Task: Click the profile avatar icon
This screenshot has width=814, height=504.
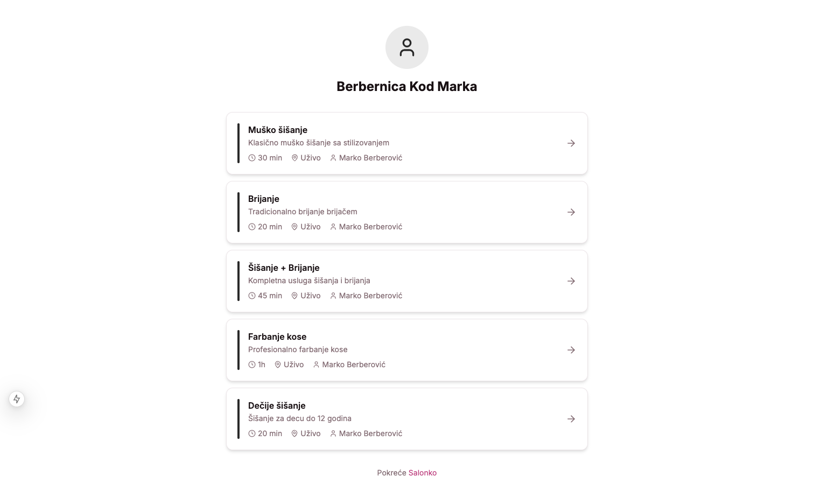Action: pyautogui.click(x=406, y=47)
